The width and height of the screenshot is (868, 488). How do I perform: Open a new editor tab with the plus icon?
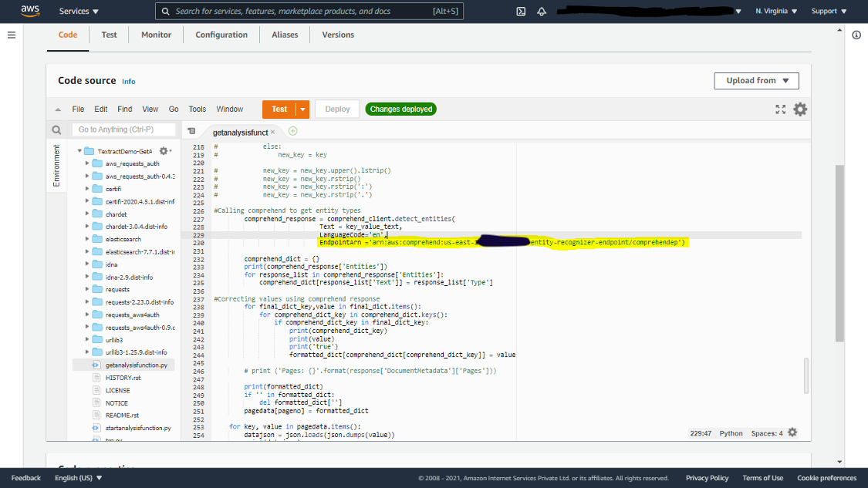click(292, 131)
